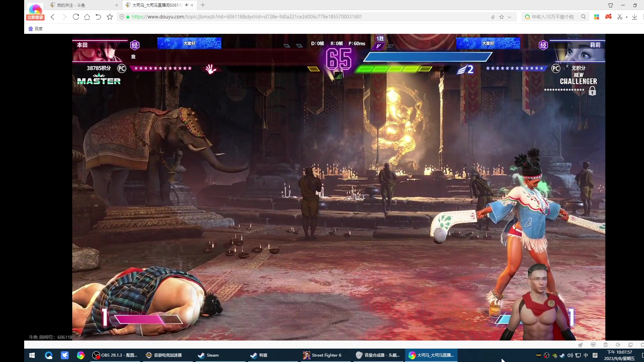Go back with the browser back arrow
This screenshot has height=362, width=644.
click(53, 17)
